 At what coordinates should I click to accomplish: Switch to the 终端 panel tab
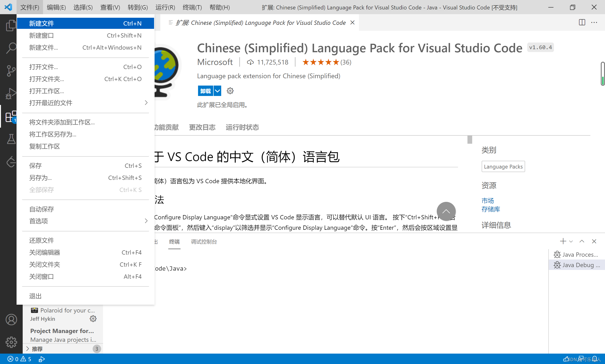pos(174,242)
